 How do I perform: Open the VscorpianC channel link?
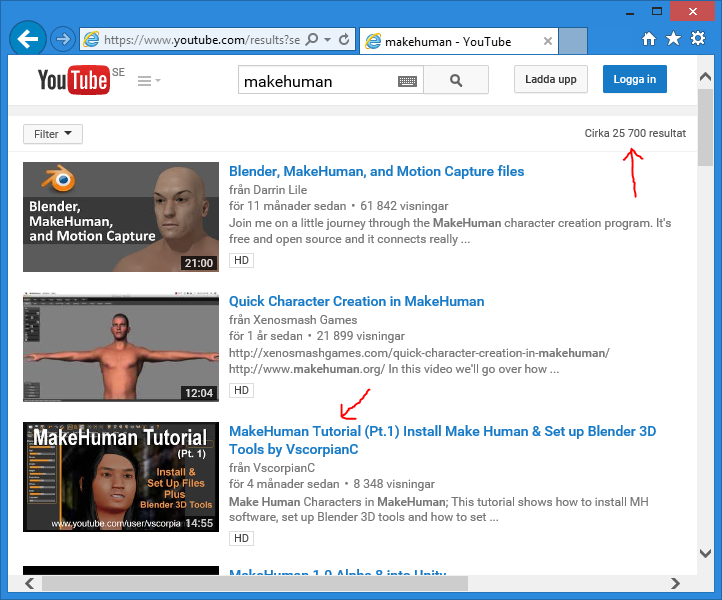(285, 468)
